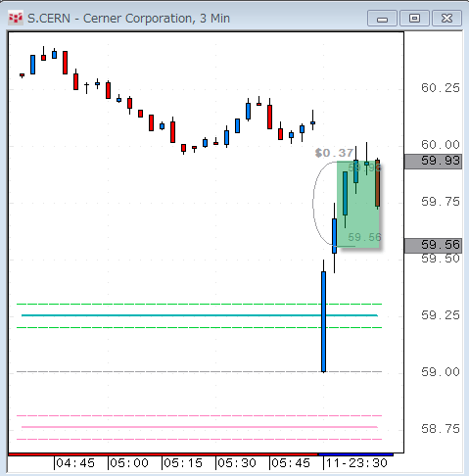Click the blue session bar above the time axis
Viewport: 469px width, 476px height.
[x=355, y=454]
